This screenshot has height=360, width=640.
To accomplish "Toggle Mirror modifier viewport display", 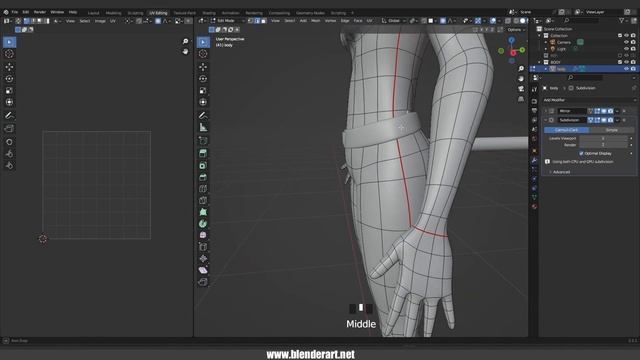I will coord(604,111).
